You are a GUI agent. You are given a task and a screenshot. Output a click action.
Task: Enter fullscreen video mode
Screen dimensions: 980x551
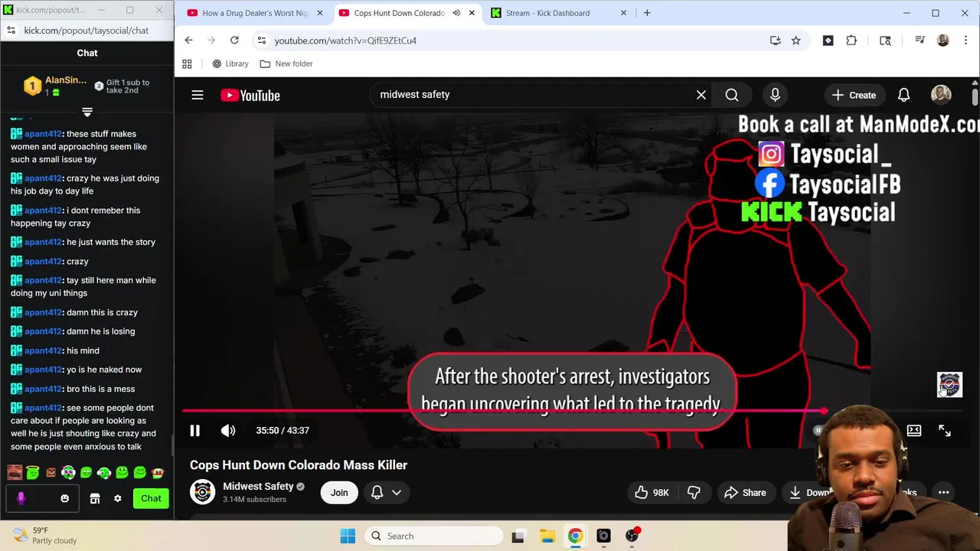[x=945, y=431]
